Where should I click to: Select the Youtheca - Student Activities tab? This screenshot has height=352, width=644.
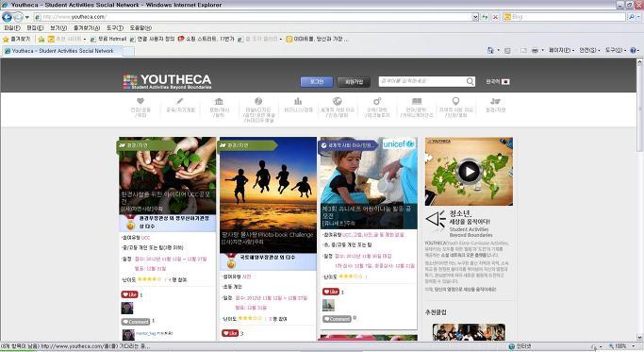click(61, 51)
